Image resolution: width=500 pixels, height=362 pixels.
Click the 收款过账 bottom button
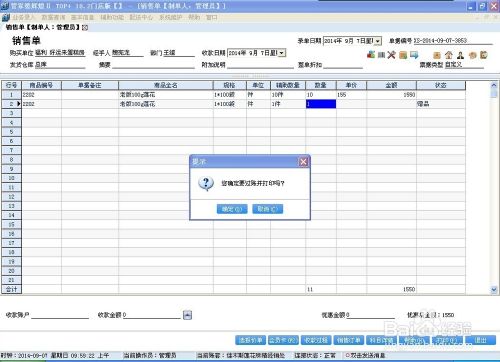click(x=316, y=340)
